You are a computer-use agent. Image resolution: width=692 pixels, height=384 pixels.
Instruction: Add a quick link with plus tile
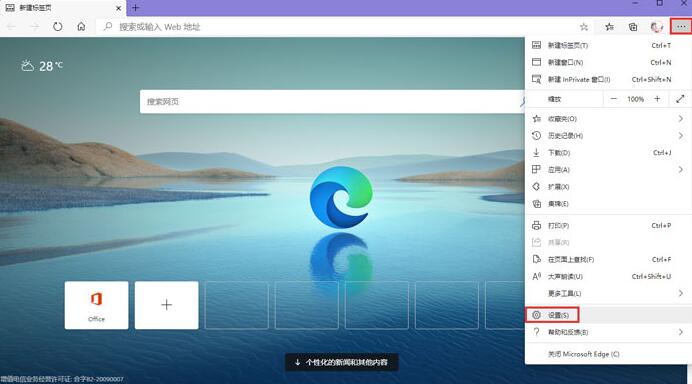pos(166,305)
